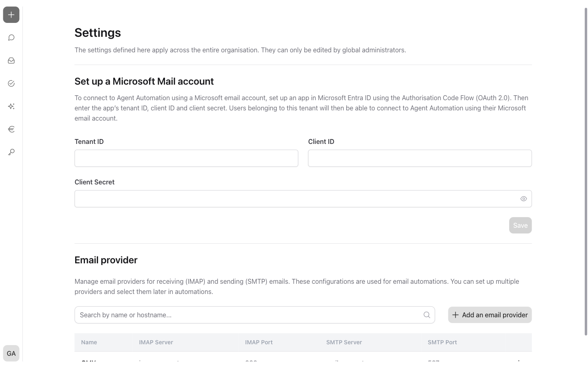Open the chat bubble sidebar icon

11,38
